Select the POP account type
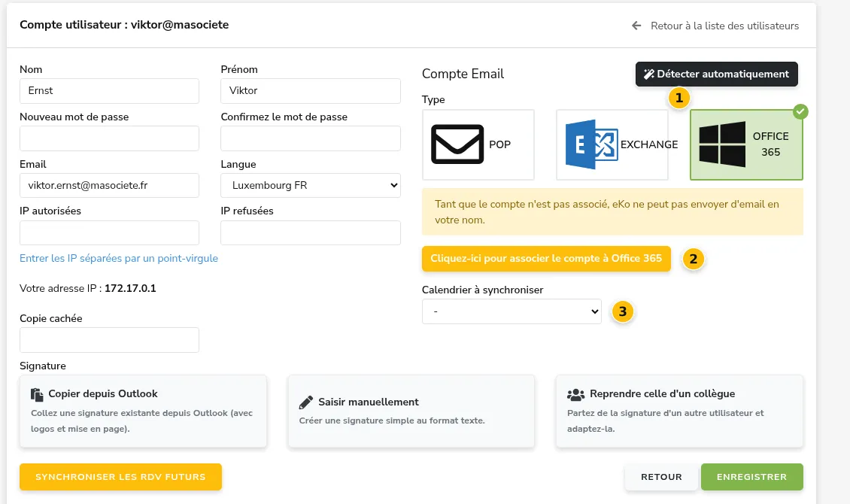Screen dimensions: 850x504 [478, 144]
